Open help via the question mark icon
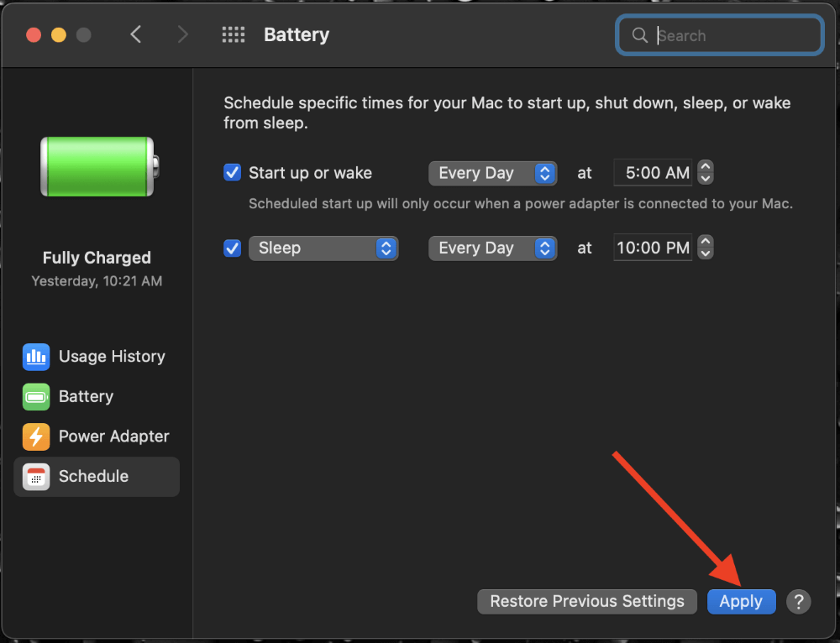 click(x=798, y=601)
